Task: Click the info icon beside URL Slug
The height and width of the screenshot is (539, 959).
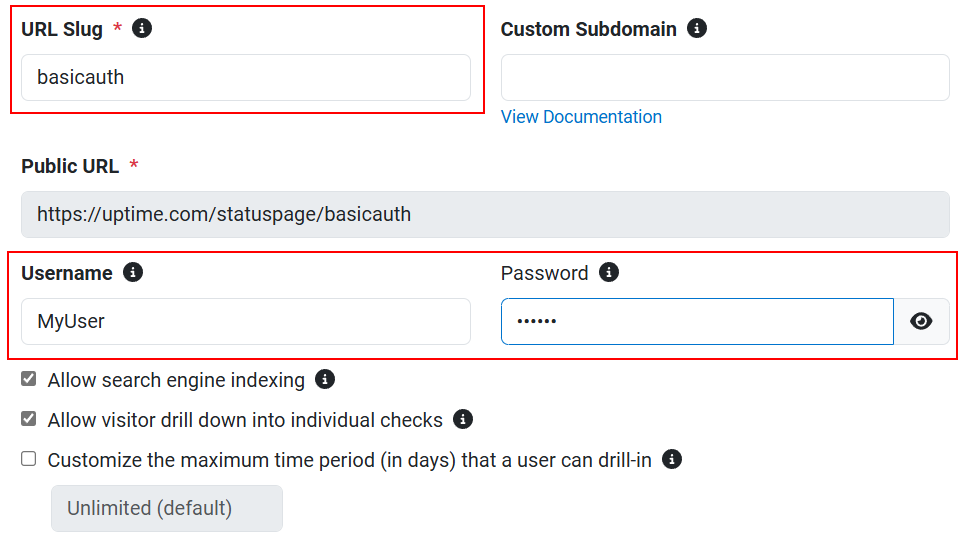Action: click(142, 28)
